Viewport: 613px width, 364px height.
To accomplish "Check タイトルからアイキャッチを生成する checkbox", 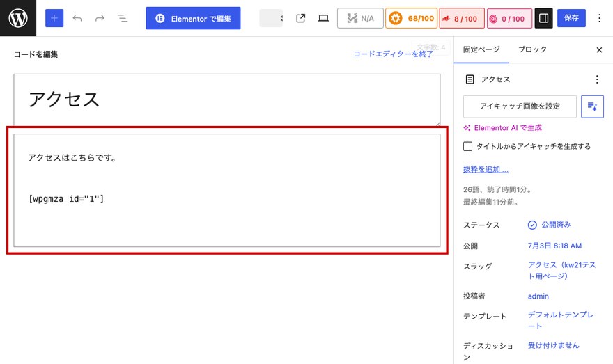I will [x=467, y=146].
